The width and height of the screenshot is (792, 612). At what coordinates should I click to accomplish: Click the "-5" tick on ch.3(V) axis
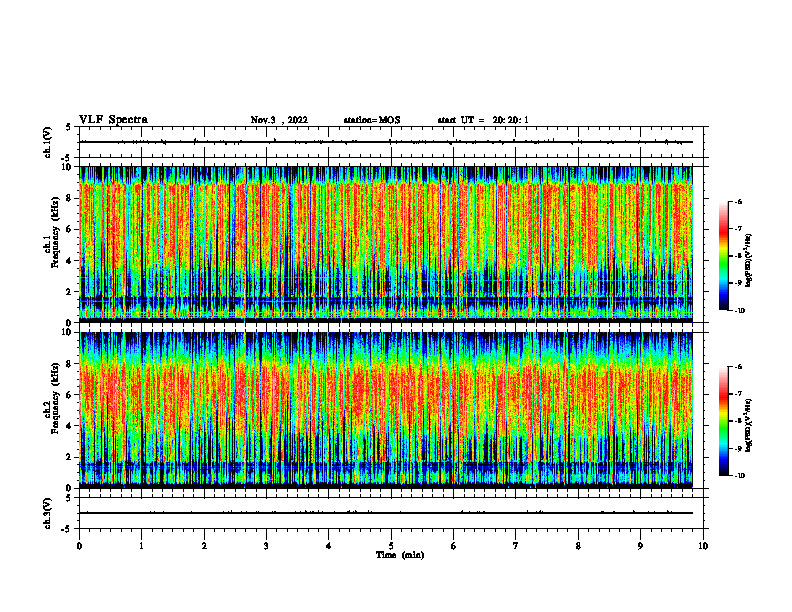(x=66, y=529)
